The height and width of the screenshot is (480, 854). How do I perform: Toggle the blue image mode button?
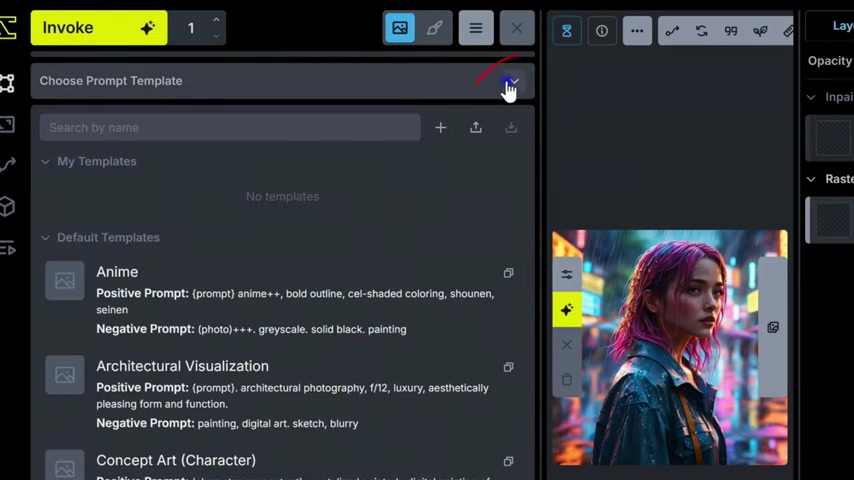pos(399,28)
